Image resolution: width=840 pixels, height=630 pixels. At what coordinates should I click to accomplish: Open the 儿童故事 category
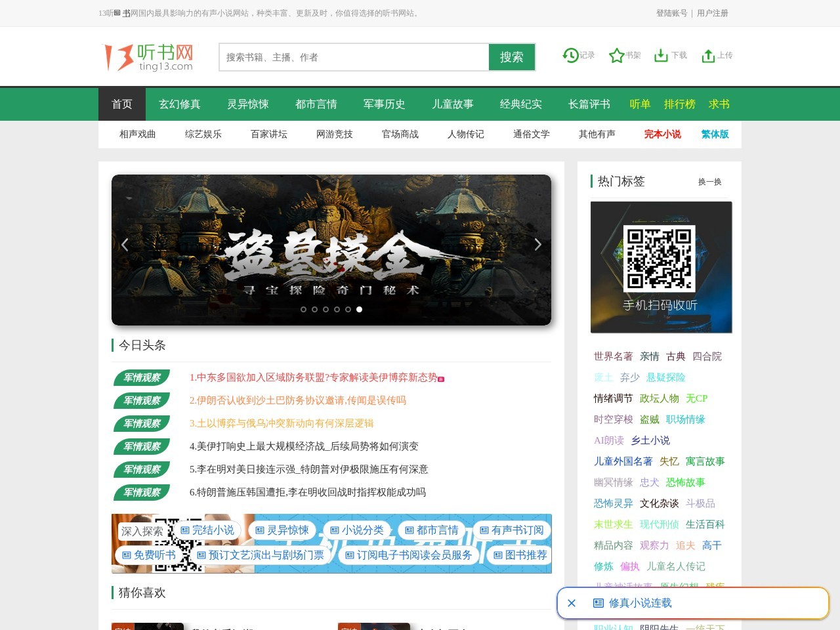coord(453,104)
